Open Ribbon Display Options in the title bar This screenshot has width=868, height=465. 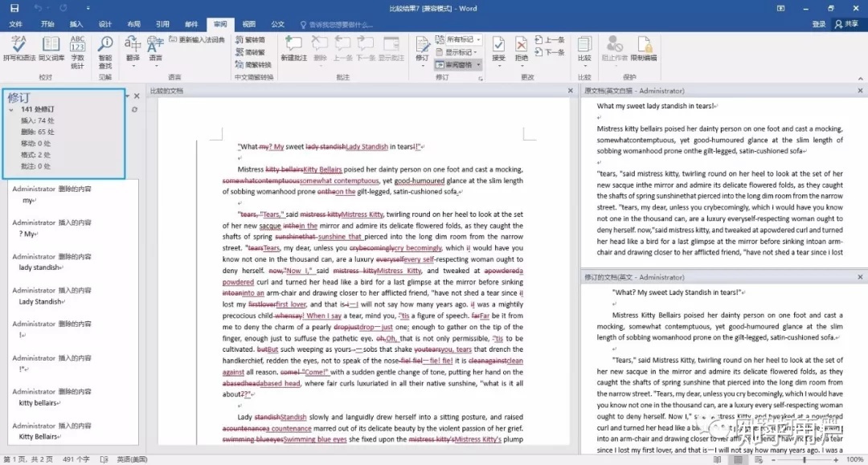(780, 8)
